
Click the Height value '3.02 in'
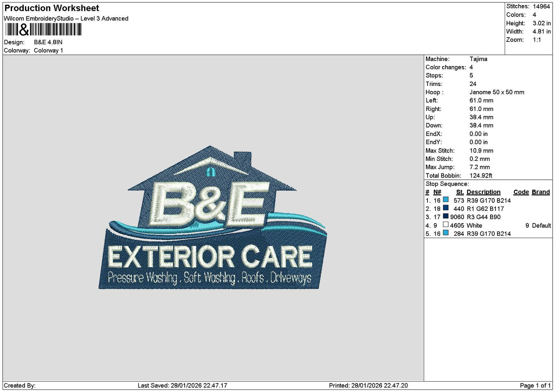click(x=542, y=23)
